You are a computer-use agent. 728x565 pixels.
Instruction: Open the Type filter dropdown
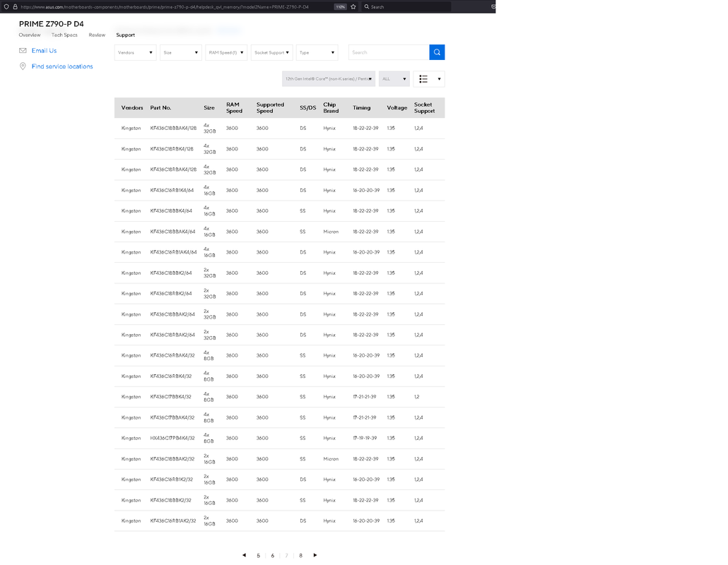317,52
